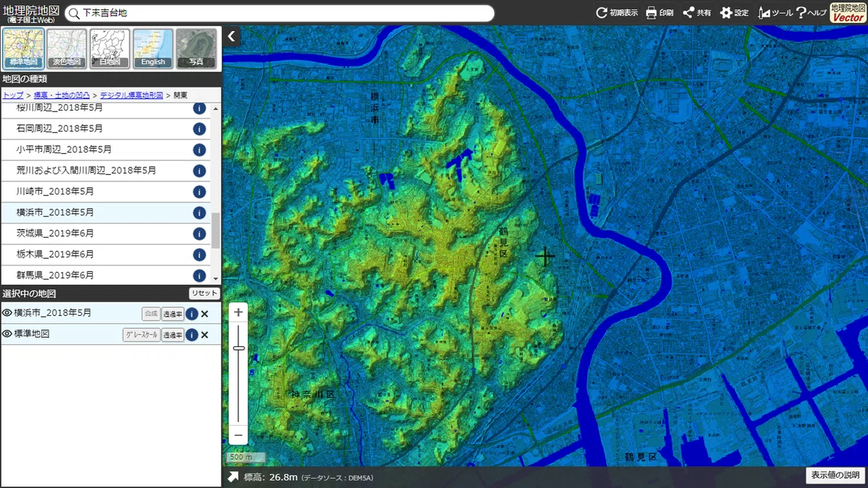Switch to 地理院地図 Vector

(847, 13)
